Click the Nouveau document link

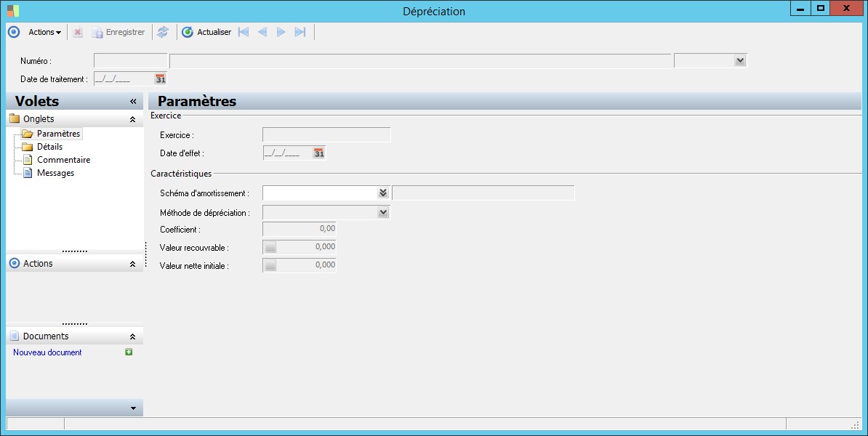click(x=47, y=352)
